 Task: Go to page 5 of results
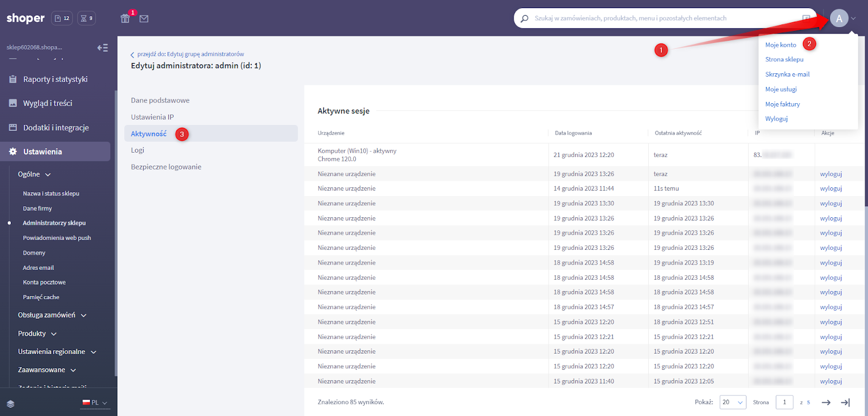pyautogui.click(x=808, y=403)
